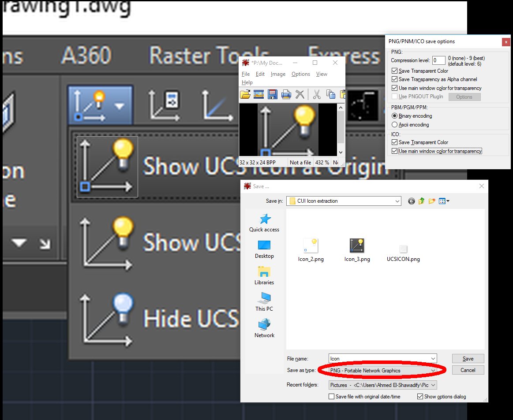This screenshot has height=420, width=513.
Task: Click the IrfanView Copy toolbar icon
Action: point(330,94)
